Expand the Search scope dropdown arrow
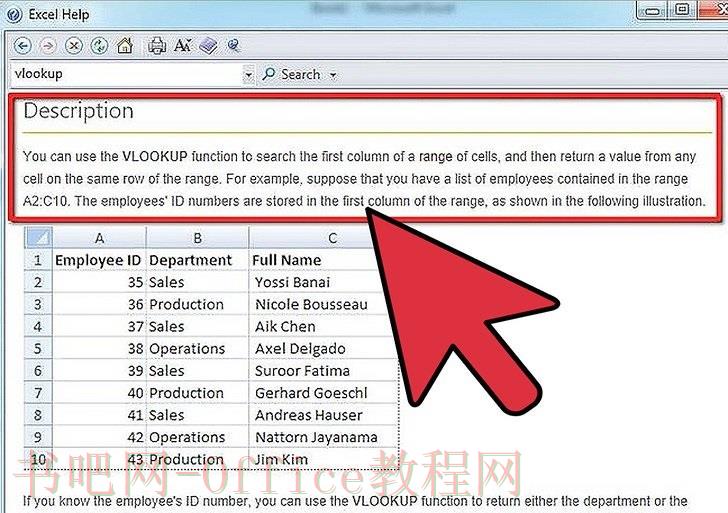This screenshot has width=728, height=513. coord(333,75)
